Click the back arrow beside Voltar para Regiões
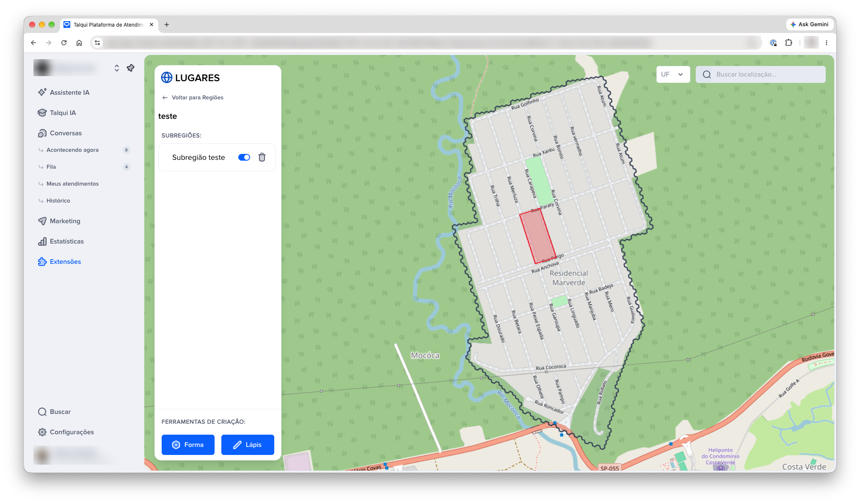Screen dimensions: 860x504 pos(165,97)
